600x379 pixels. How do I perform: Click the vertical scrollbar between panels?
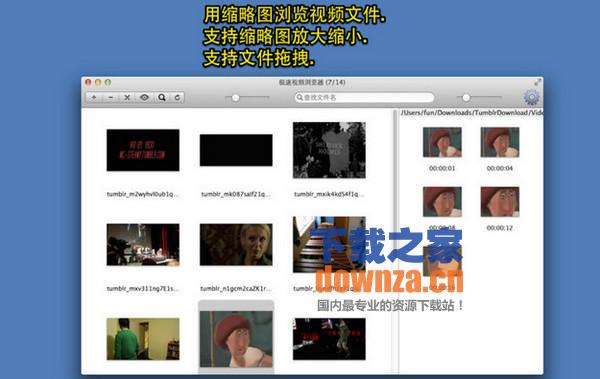click(x=394, y=241)
